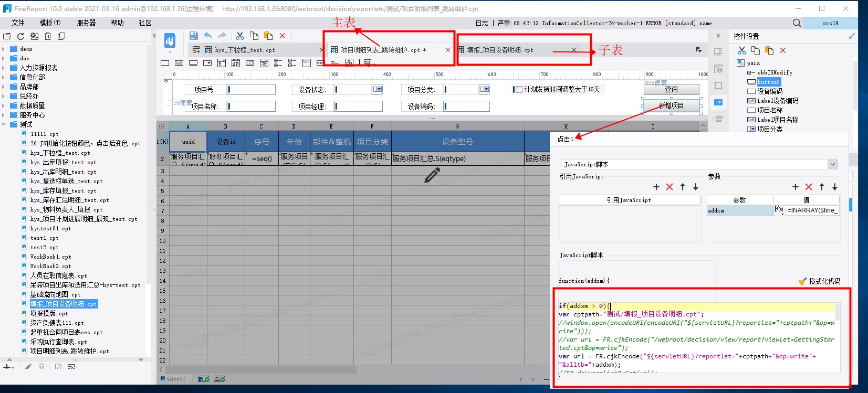Viewport: 868px width, 393px height.
Task: Expand the 人力资源报表 folder
Action: click(x=4, y=68)
